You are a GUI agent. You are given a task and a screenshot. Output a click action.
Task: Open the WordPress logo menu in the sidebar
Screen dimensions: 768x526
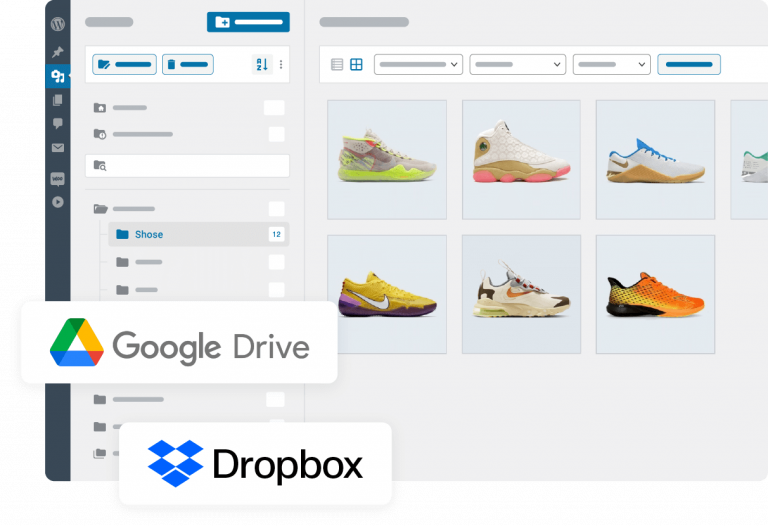(58, 24)
